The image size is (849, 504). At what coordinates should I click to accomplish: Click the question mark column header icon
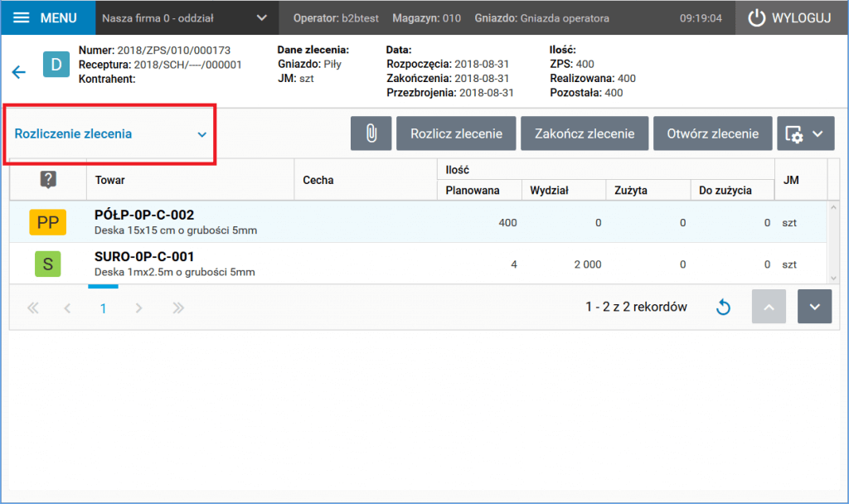click(x=48, y=179)
